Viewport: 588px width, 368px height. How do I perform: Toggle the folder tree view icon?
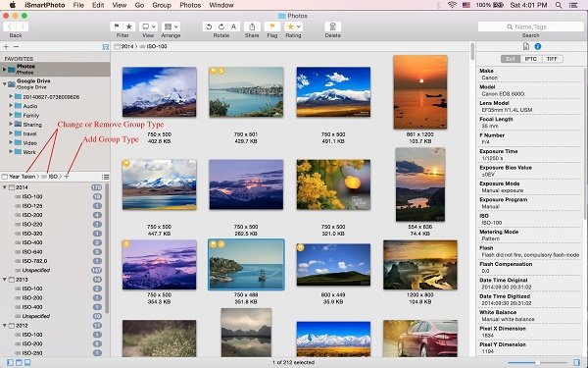click(x=106, y=47)
